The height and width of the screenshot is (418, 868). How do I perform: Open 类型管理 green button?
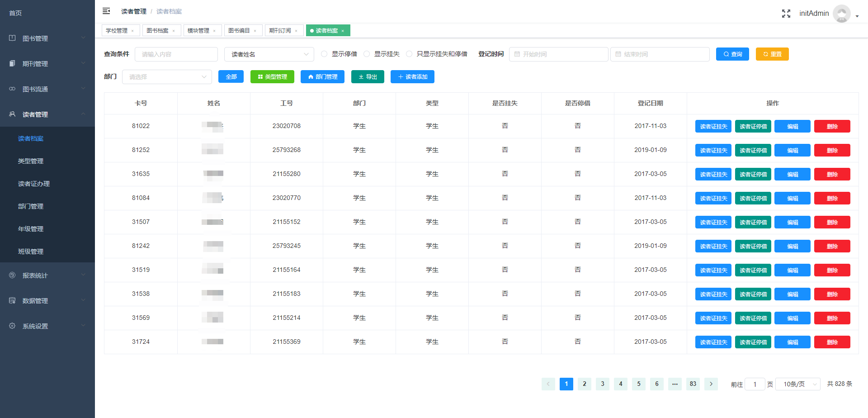point(272,76)
